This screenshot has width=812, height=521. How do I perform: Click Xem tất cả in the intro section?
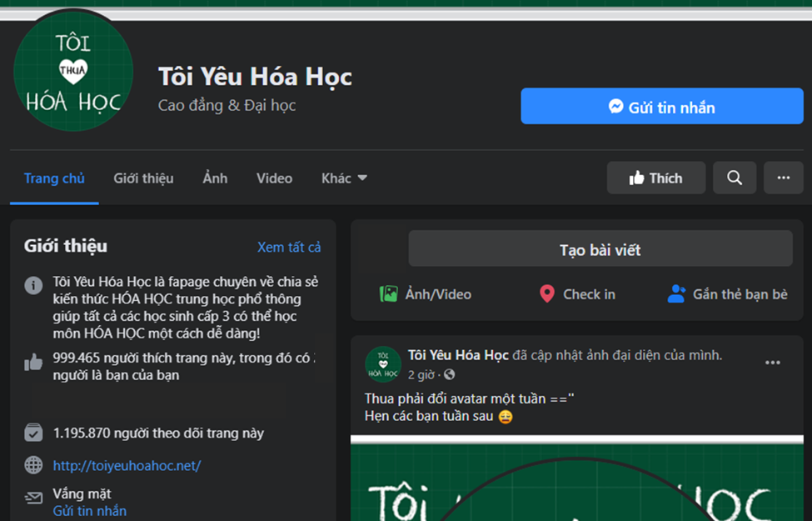coord(289,247)
